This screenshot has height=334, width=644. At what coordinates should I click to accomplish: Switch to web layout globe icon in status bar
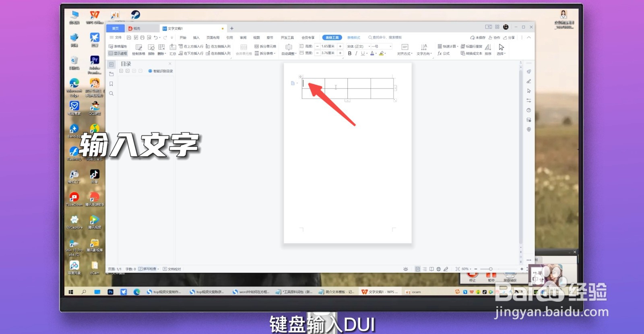coord(439,269)
